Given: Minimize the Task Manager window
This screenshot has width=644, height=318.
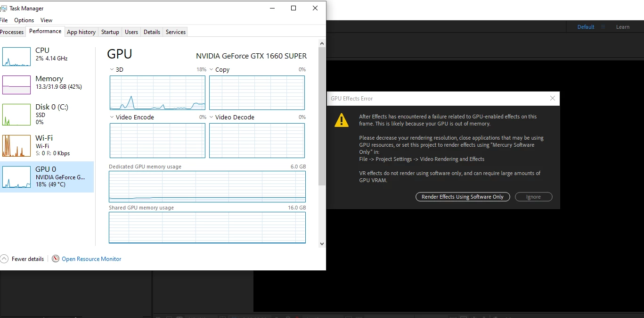Looking at the screenshot, I should point(272,8).
